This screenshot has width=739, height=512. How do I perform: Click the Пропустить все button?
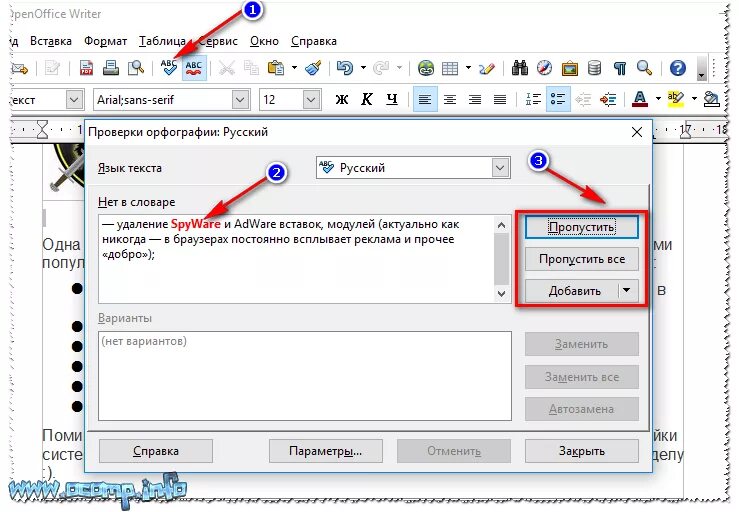coord(582,259)
